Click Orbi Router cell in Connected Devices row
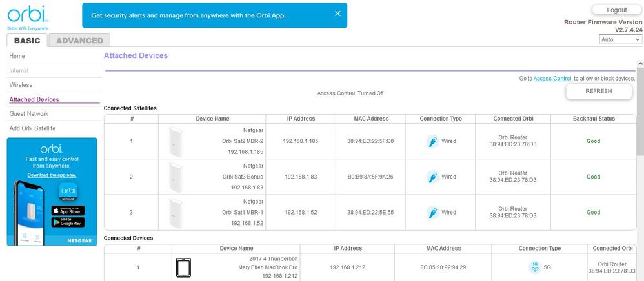This screenshot has height=281, width=644. (x=612, y=267)
